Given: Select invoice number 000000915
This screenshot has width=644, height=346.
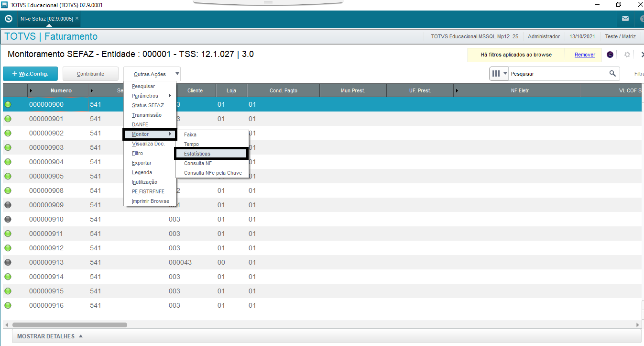Looking at the screenshot, I should (x=46, y=291).
